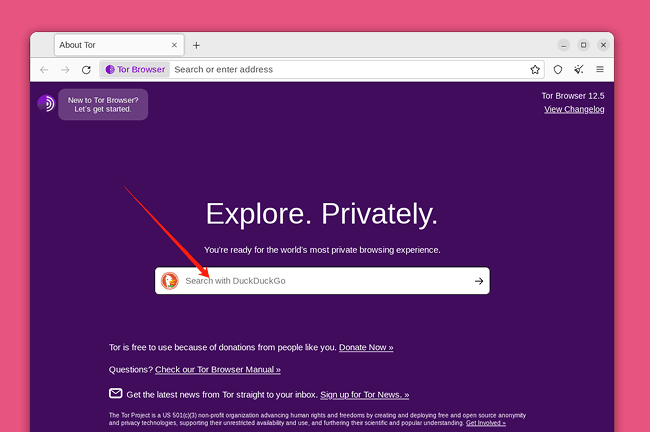The image size is (650, 432).
Task: Click the Explore. Privately. heading
Action: pos(322,214)
